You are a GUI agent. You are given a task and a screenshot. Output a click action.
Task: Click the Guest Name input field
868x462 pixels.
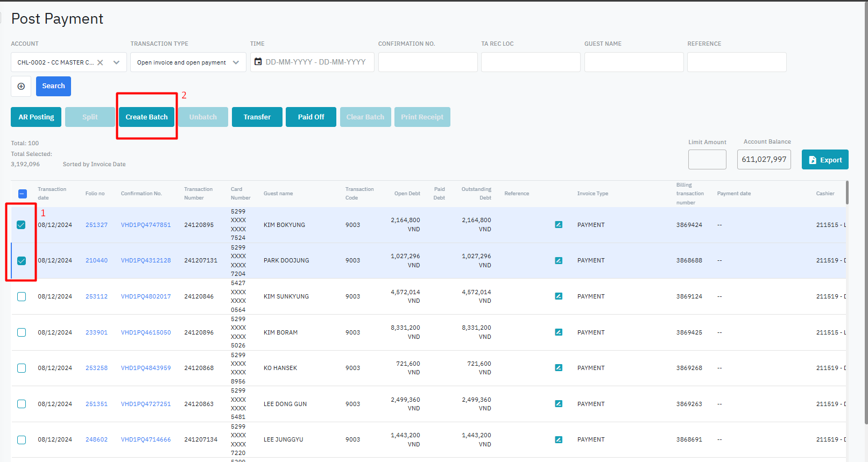(633, 62)
